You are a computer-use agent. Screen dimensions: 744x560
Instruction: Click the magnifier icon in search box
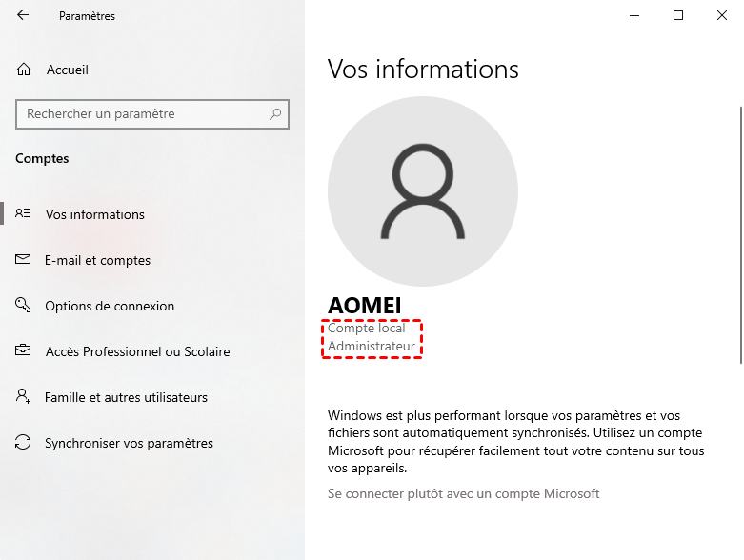click(275, 114)
